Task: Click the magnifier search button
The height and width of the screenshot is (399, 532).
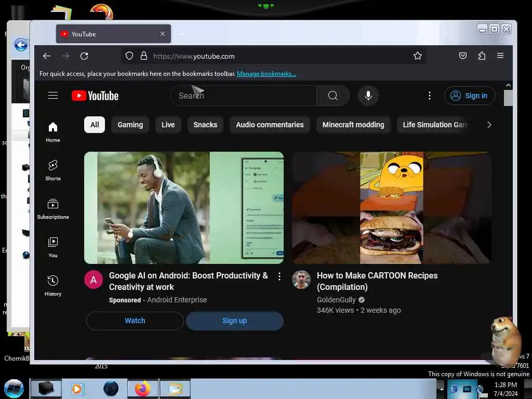Action: [x=333, y=96]
